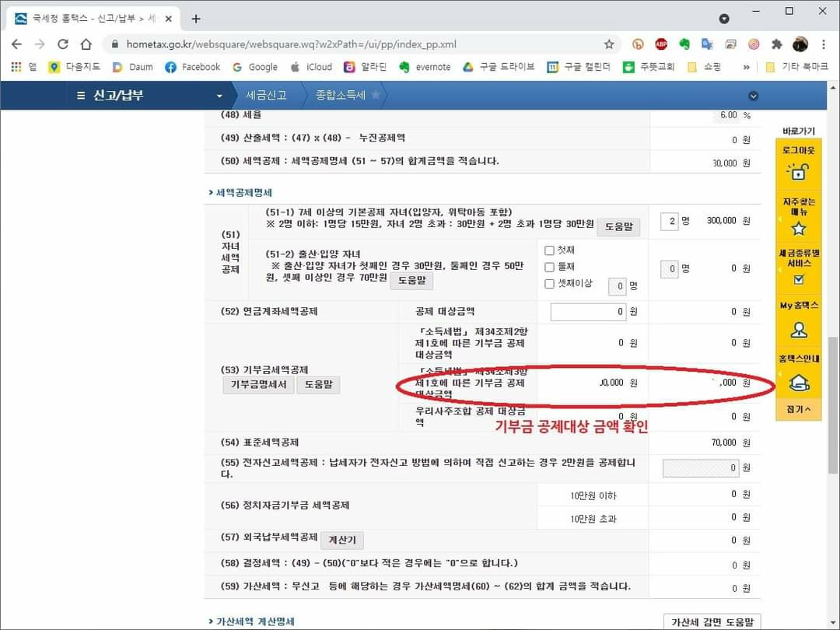Open My 홈택스 person icon

click(x=798, y=329)
